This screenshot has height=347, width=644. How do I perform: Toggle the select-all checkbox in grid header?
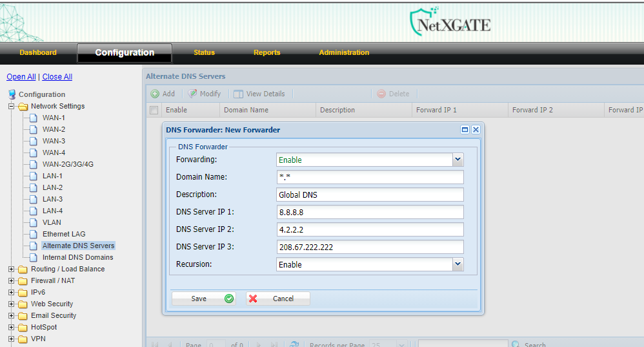pyautogui.click(x=154, y=110)
